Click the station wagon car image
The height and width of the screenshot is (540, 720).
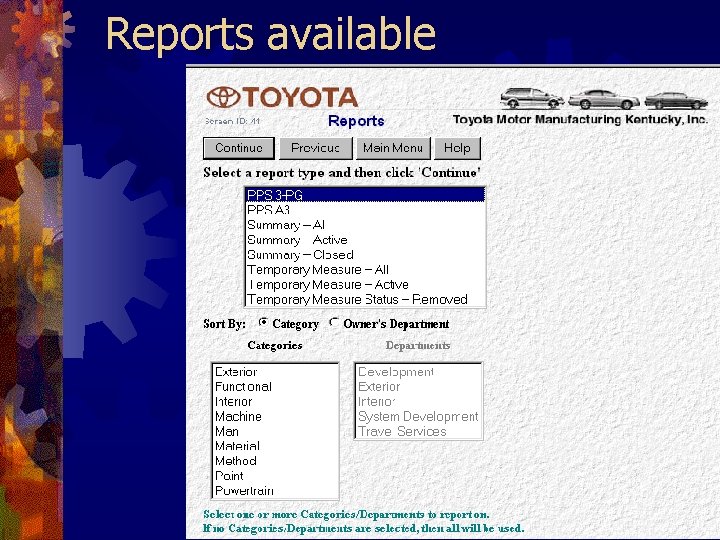tap(532, 98)
